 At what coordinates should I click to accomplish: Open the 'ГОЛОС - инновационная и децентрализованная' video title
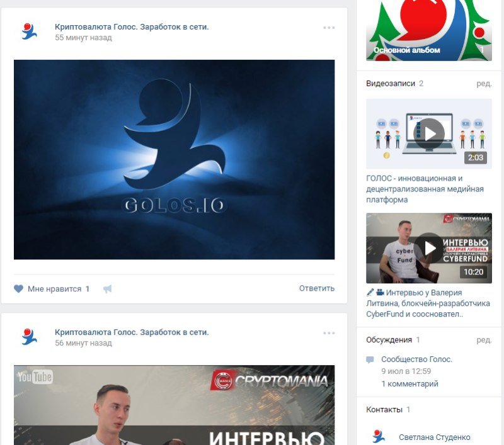pyautogui.click(x=425, y=189)
